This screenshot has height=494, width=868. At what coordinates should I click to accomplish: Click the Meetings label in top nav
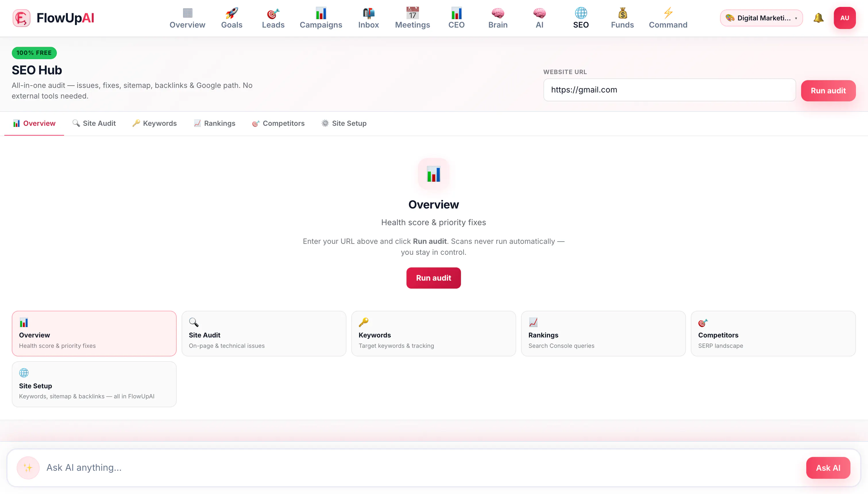[412, 25]
